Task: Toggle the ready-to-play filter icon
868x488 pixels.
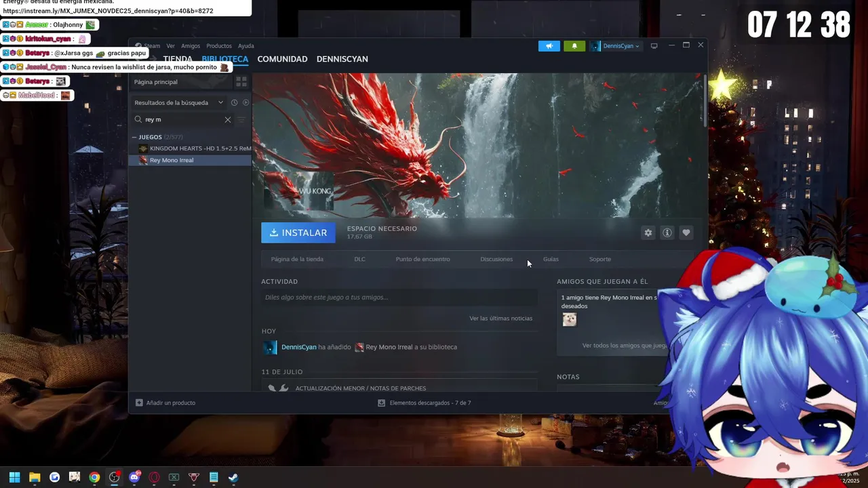Action: click(x=245, y=102)
